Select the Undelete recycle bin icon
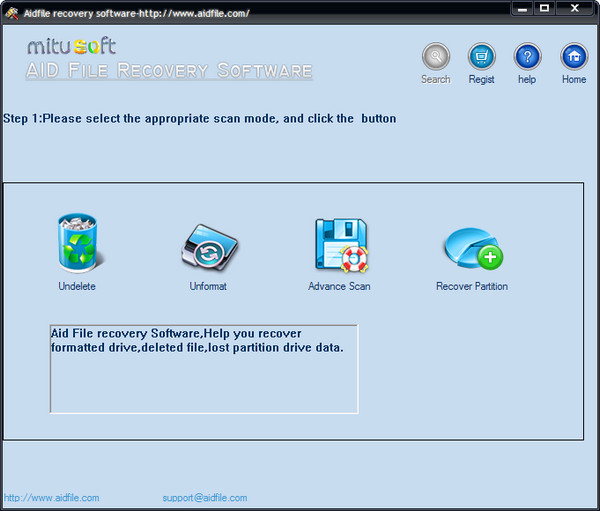The image size is (600, 511). point(78,243)
